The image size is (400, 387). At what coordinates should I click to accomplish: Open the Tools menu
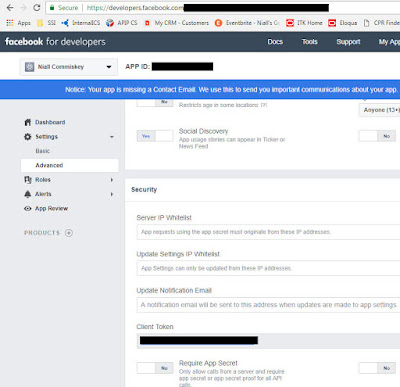(309, 42)
